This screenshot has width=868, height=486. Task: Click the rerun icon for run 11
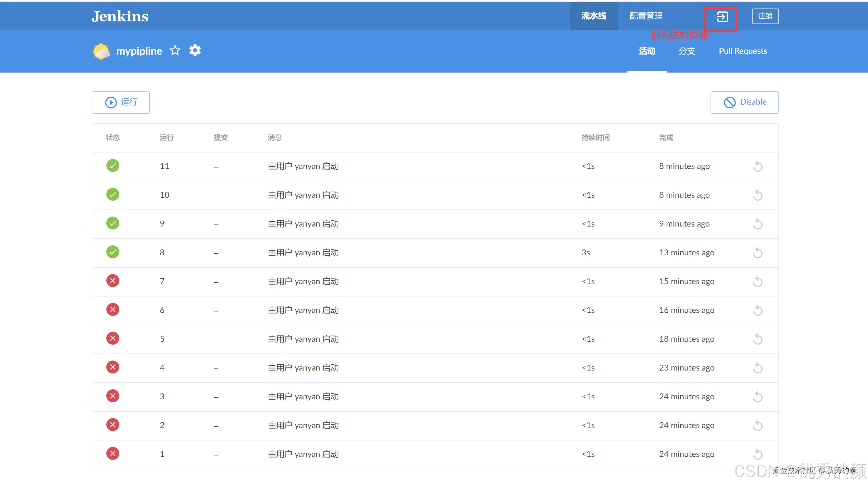(x=758, y=166)
